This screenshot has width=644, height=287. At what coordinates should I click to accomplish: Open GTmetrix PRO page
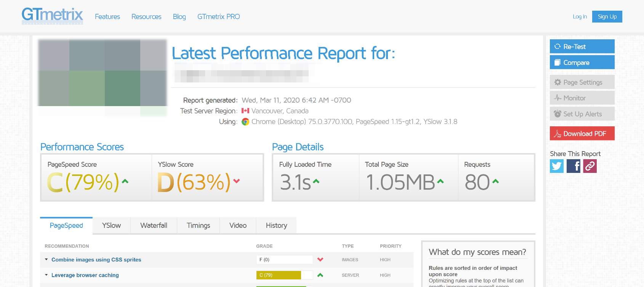click(218, 16)
